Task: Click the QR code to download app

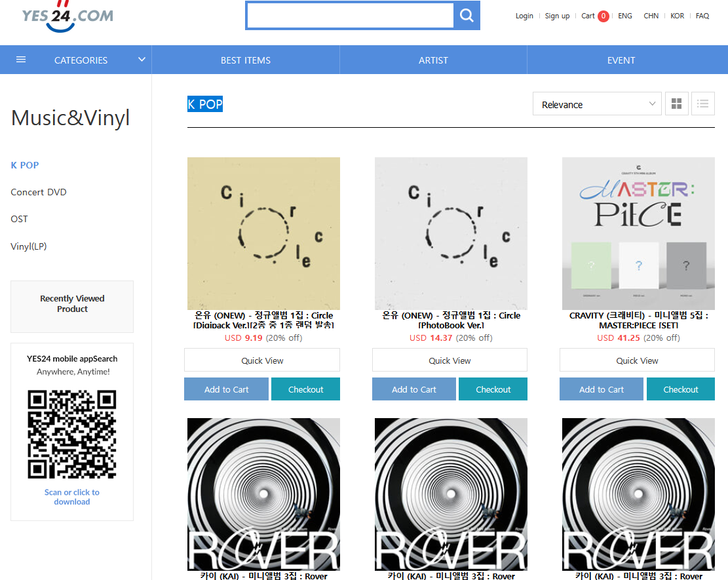Action: 72,434
